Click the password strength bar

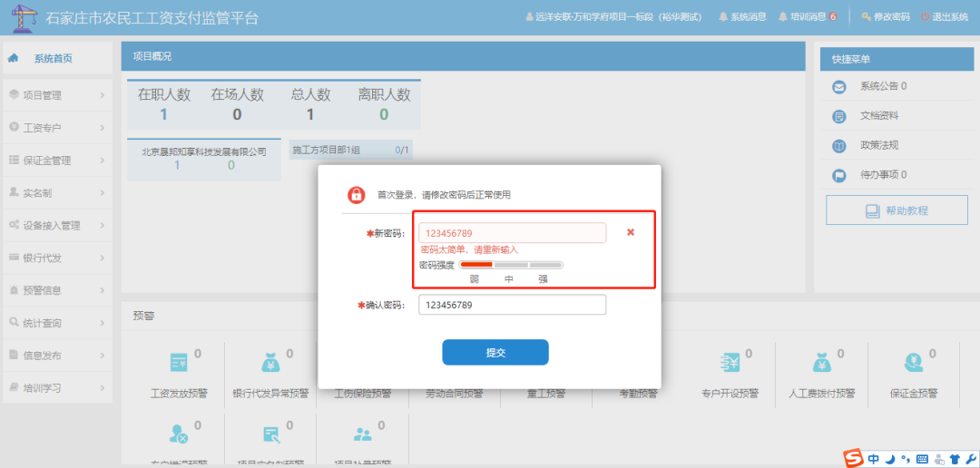click(511, 265)
